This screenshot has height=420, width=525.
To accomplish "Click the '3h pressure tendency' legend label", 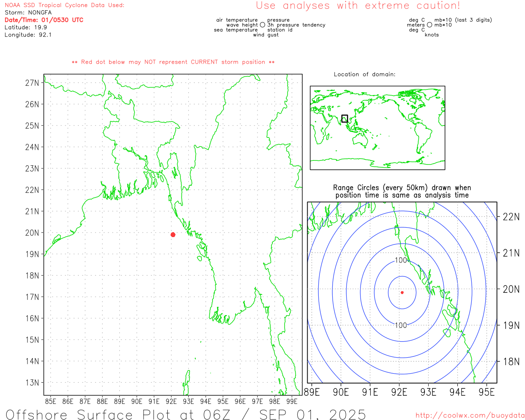I will pos(297,25).
